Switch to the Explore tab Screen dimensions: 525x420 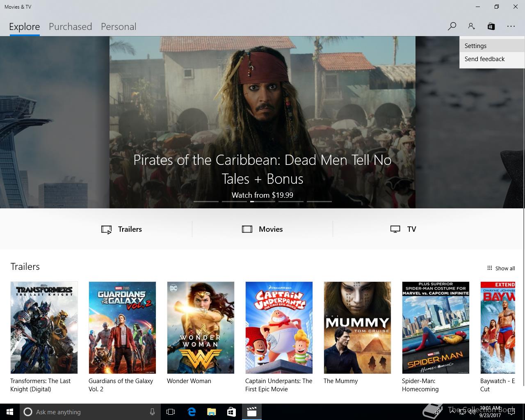click(x=25, y=27)
